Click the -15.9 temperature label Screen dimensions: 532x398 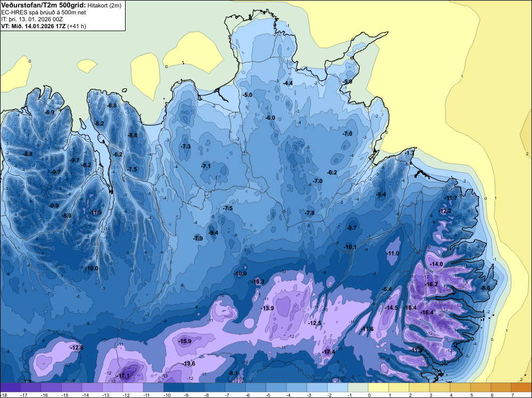(x=185, y=342)
